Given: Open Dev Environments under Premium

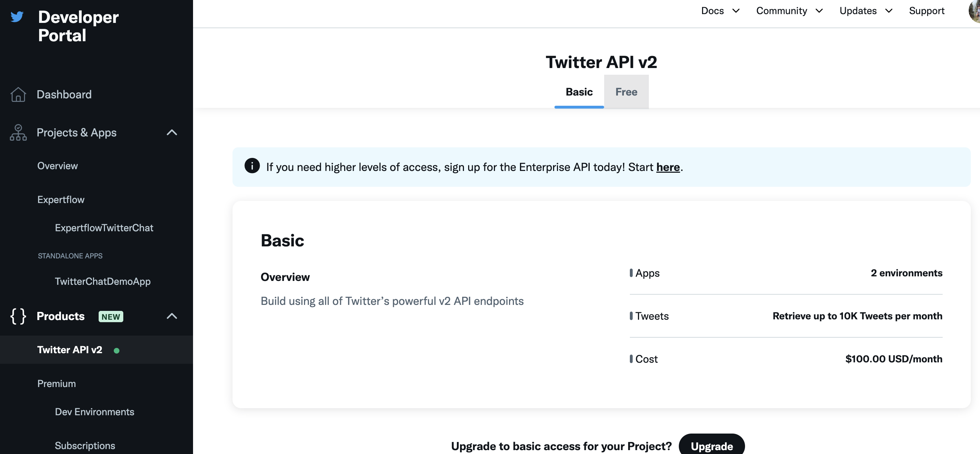Looking at the screenshot, I should click(x=95, y=412).
